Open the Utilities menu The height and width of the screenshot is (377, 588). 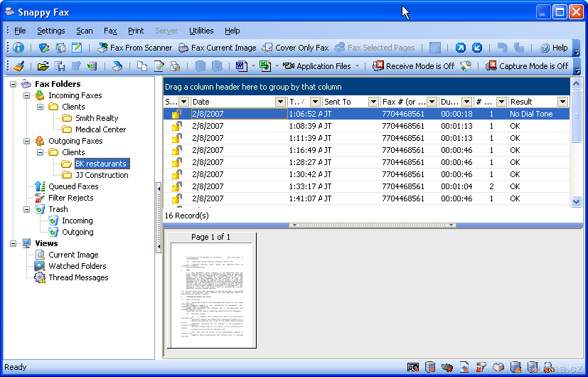pos(201,31)
